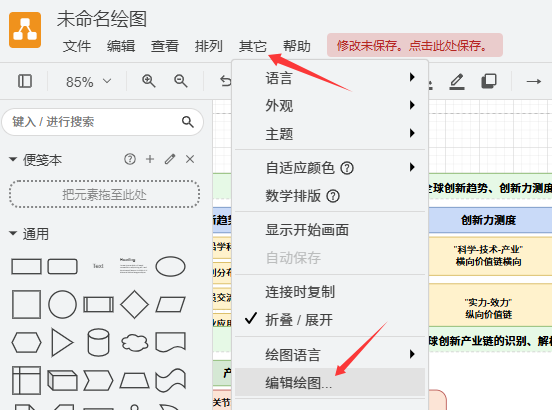
Task: Select the rounded rectangle shape
Action: 63,266
